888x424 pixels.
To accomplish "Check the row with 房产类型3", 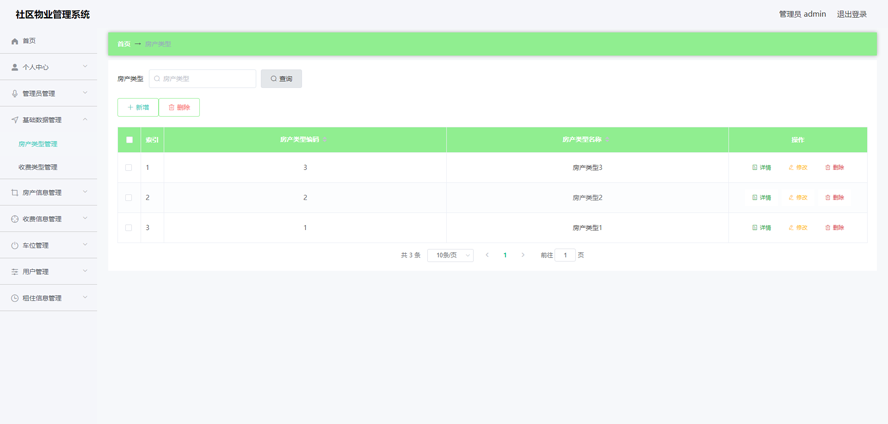I will click(x=129, y=168).
